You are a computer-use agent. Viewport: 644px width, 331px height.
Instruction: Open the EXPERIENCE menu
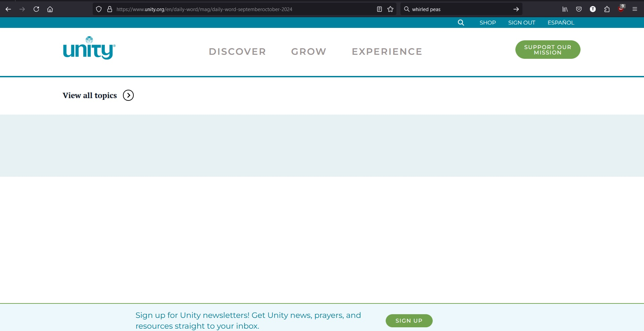387,51
